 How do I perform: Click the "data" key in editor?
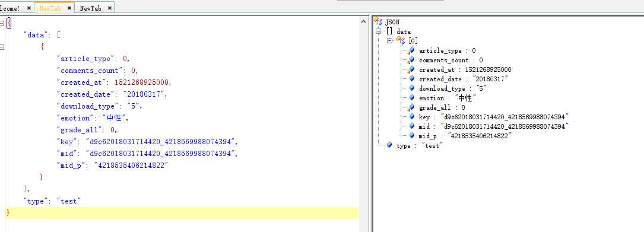pos(36,35)
